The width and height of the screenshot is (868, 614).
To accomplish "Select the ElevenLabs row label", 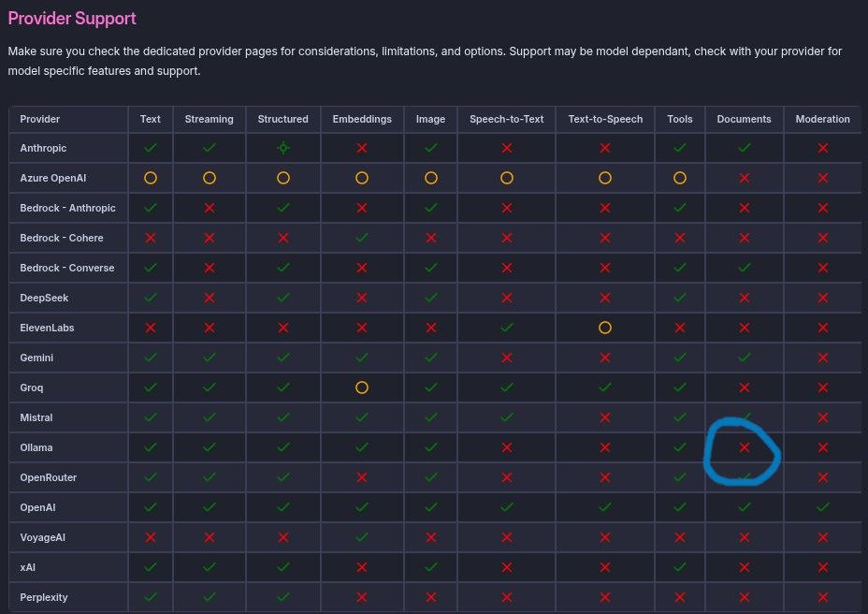I will [47, 328].
